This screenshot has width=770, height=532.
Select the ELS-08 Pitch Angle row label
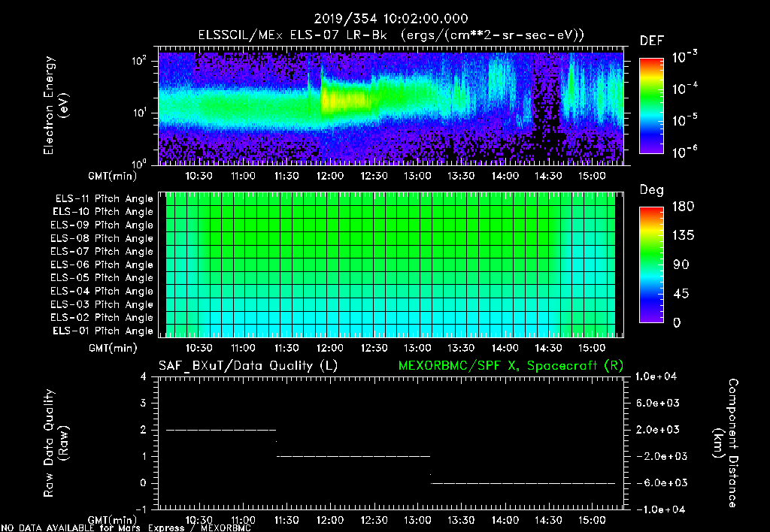102,238
